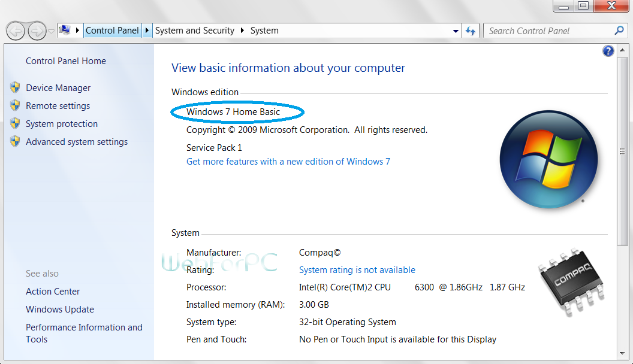
Task: Open the address bar history dropdown
Action: tap(456, 31)
